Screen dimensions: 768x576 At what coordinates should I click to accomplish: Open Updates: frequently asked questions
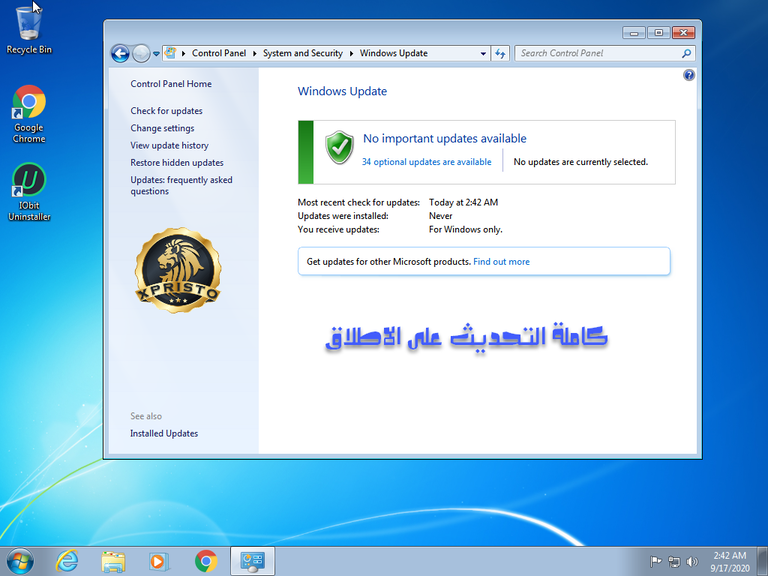(x=181, y=186)
